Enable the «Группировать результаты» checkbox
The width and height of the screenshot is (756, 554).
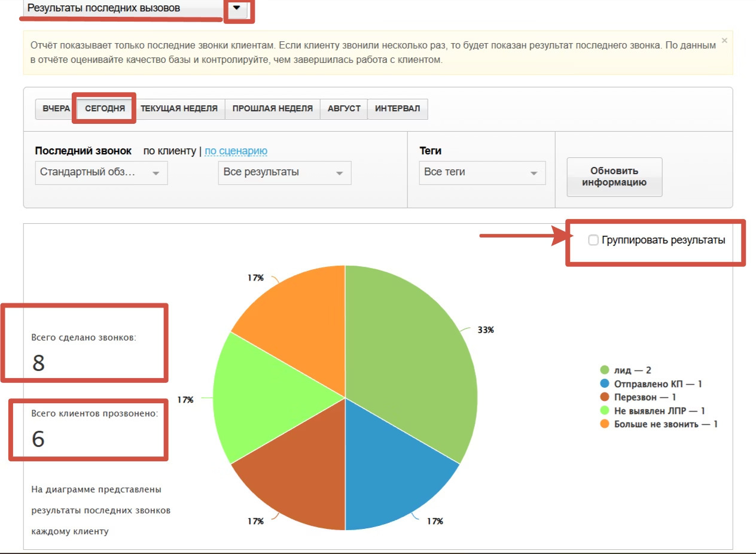[593, 240]
